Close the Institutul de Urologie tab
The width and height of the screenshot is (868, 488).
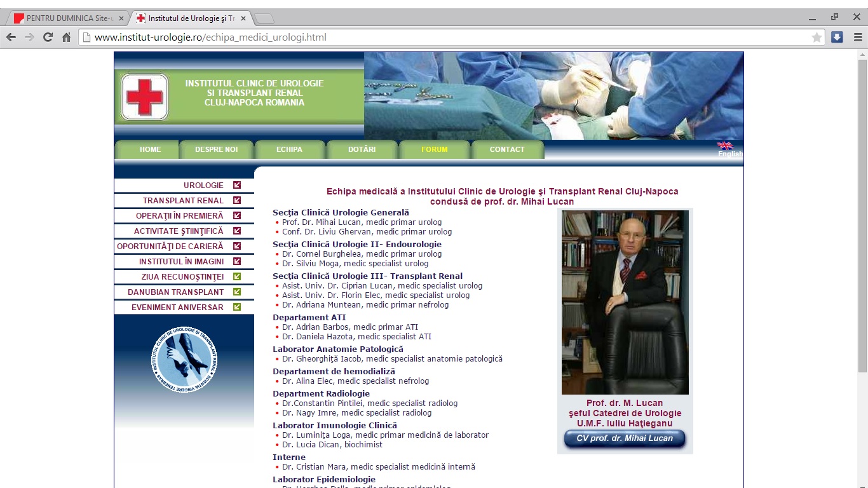[x=243, y=18]
